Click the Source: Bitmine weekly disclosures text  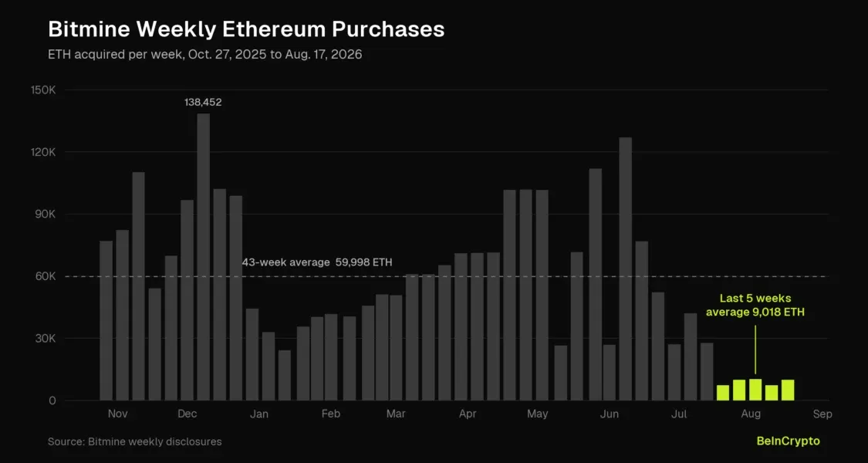(x=134, y=441)
